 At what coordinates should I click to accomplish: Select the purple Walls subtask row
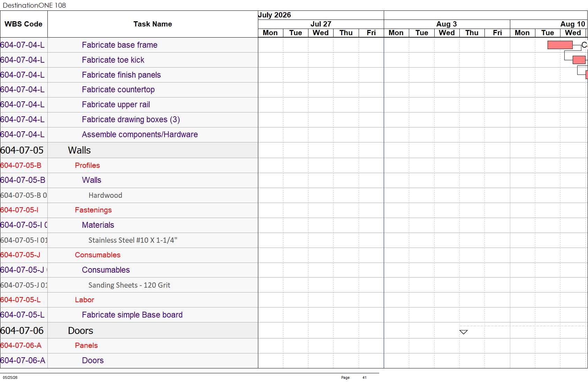(x=129, y=180)
